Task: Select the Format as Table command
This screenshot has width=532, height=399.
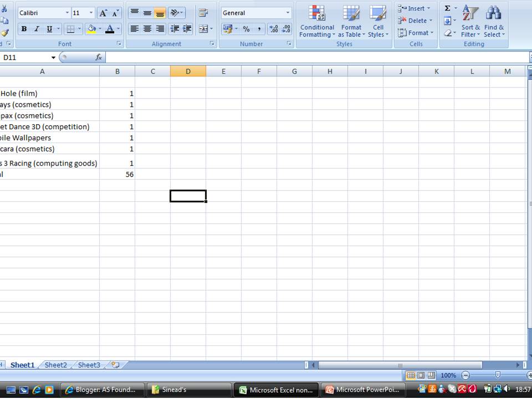Action: (x=351, y=22)
